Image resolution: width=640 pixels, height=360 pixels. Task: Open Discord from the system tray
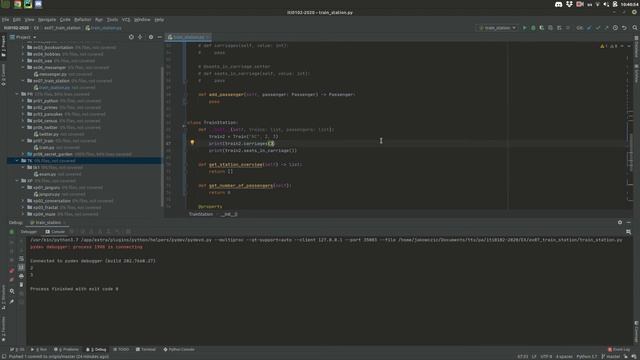pyautogui.click(x=558, y=4)
